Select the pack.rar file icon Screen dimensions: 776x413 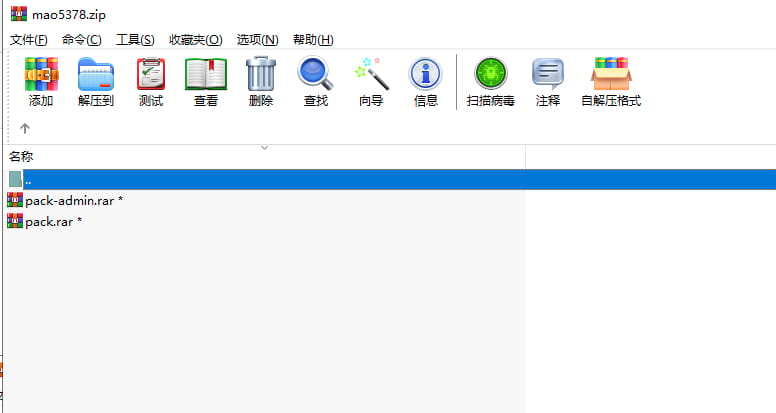[x=15, y=221]
